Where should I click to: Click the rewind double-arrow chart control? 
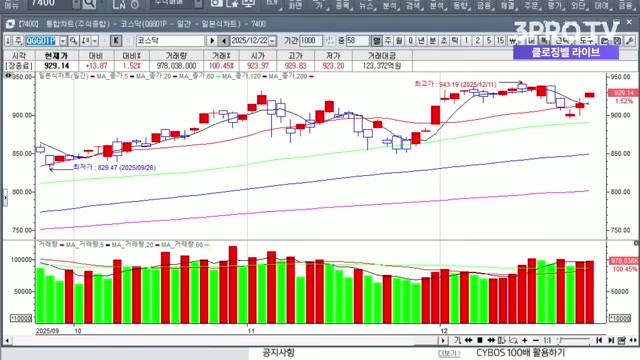(469, 340)
